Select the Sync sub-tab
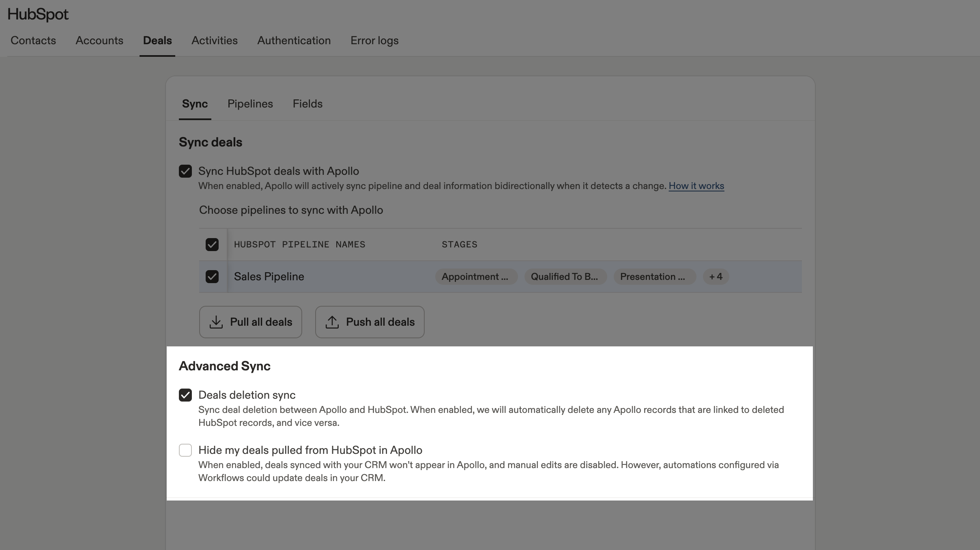 click(195, 104)
